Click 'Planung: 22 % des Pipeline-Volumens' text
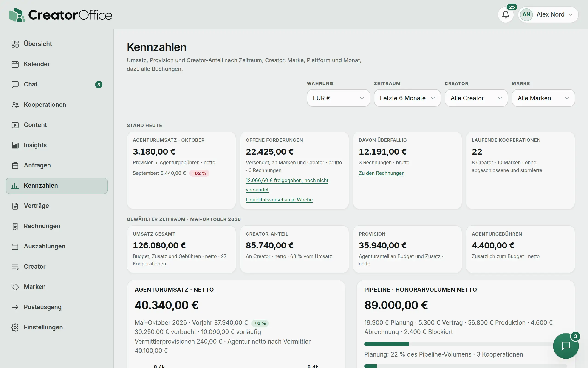 [418, 354]
